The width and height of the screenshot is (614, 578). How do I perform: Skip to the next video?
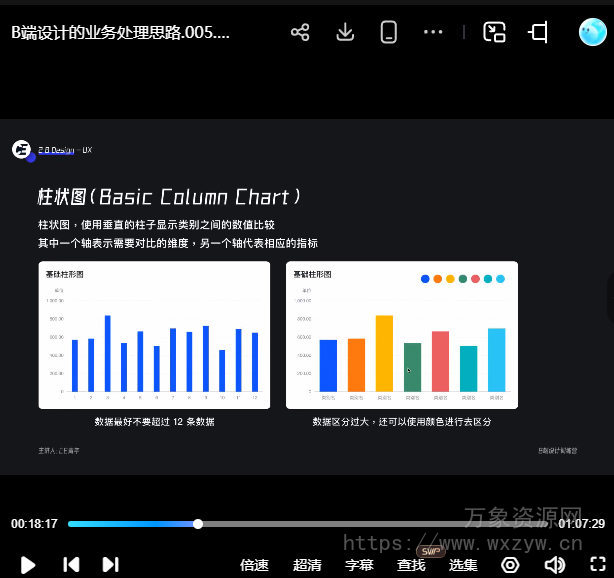111,564
